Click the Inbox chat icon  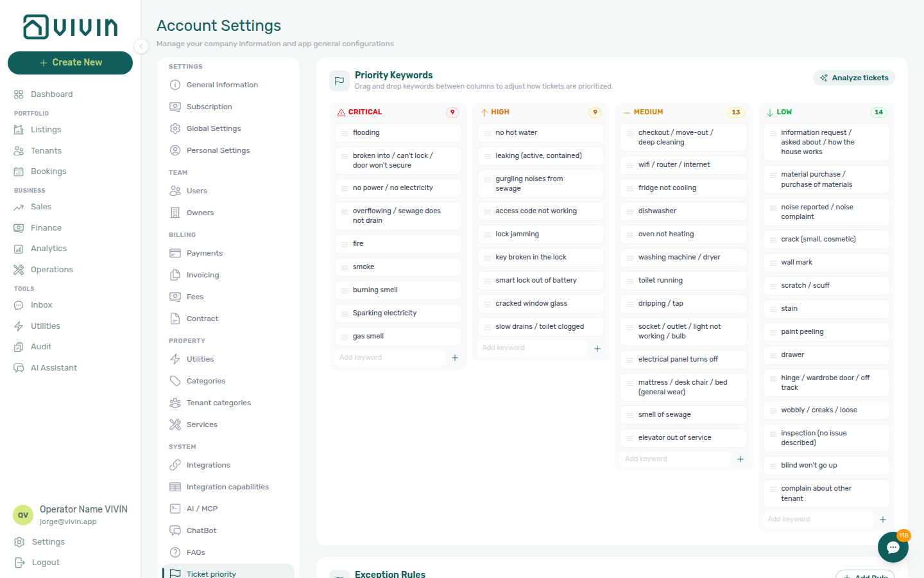click(19, 305)
